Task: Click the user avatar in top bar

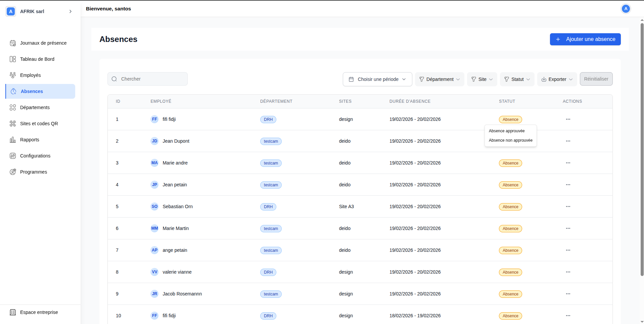Action: [626, 9]
